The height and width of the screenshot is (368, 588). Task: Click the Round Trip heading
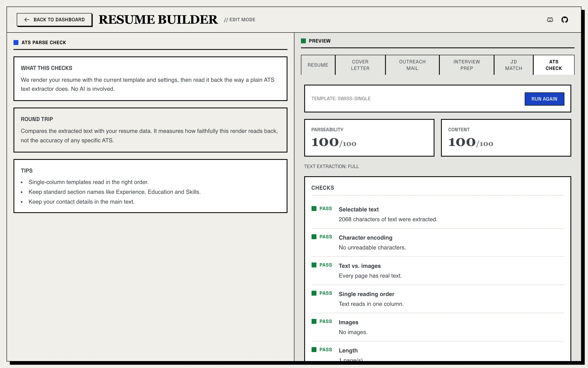[37, 119]
